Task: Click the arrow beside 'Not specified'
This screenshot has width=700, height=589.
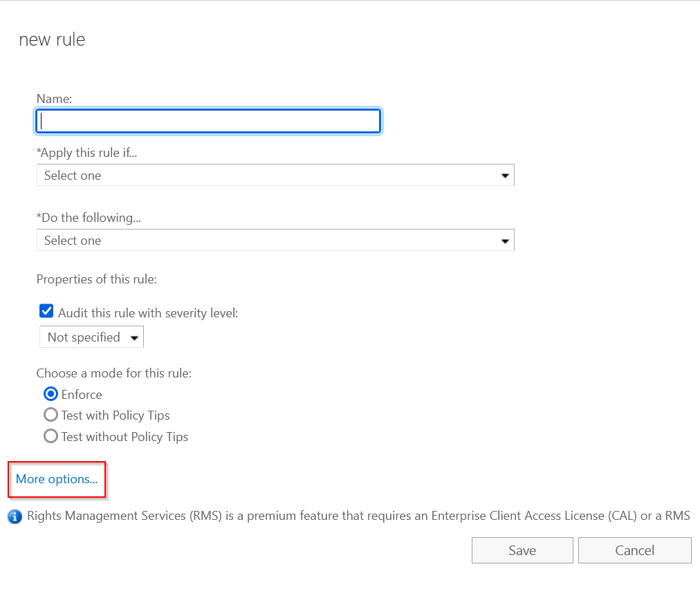Action: tap(134, 338)
